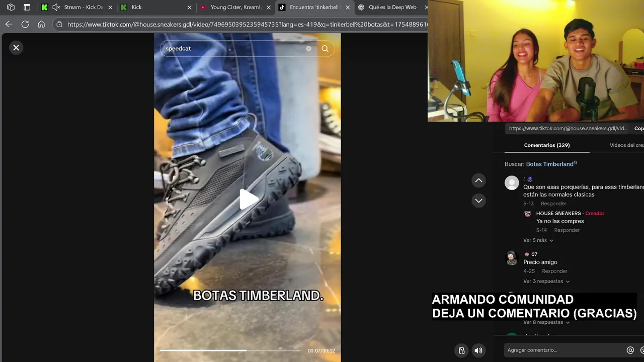Click the '07' commenter username
The width and height of the screenshot is (644, 362).
[x=534, y=254]
